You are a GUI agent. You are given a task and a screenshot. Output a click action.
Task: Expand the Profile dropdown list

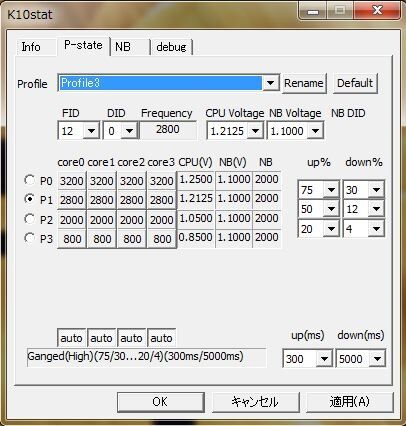[x=270, y=83]
